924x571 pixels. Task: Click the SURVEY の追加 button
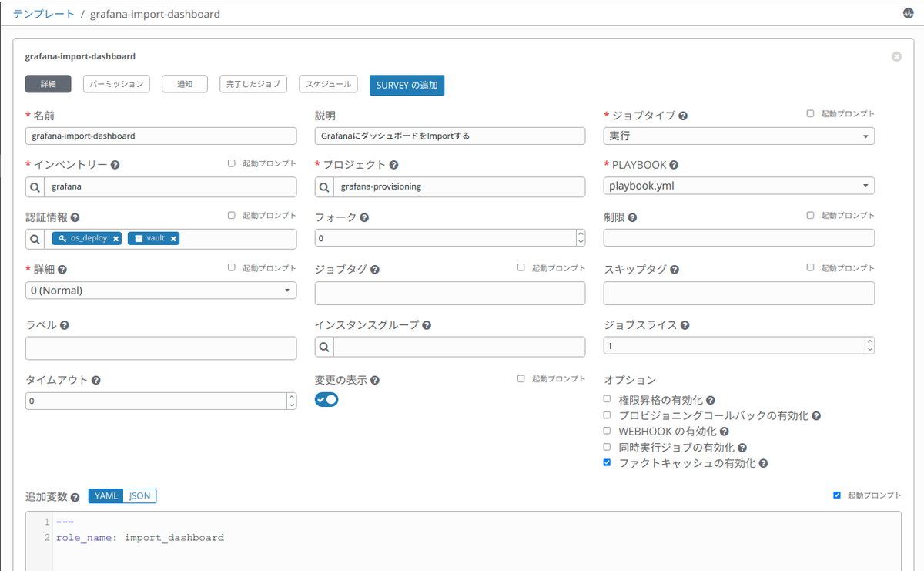pos(407,85)
